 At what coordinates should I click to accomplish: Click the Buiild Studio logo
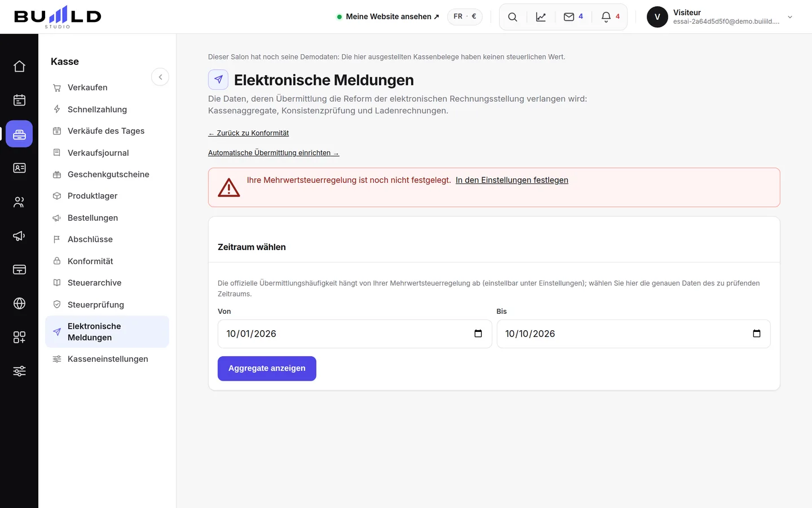click(58, 17)
